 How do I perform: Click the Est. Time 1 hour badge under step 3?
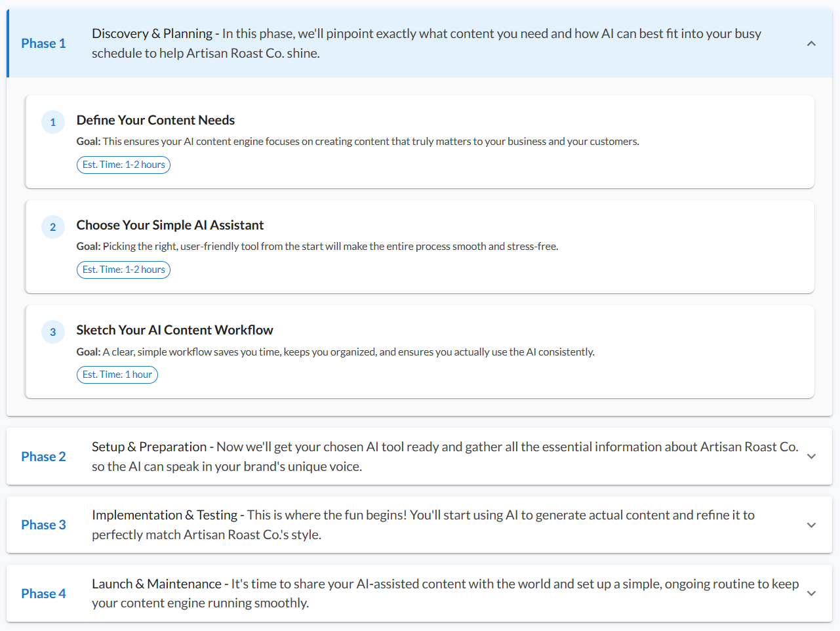point(117,375)
